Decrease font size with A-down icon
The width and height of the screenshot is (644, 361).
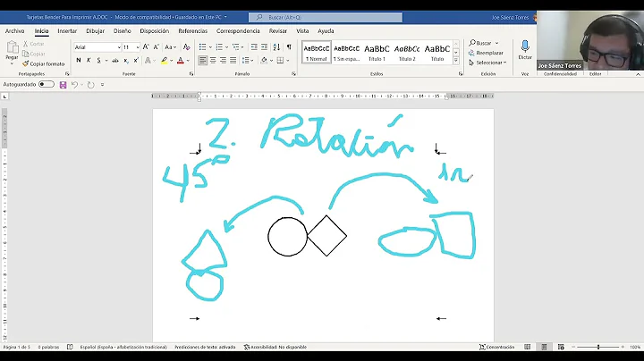click(156, 47)
